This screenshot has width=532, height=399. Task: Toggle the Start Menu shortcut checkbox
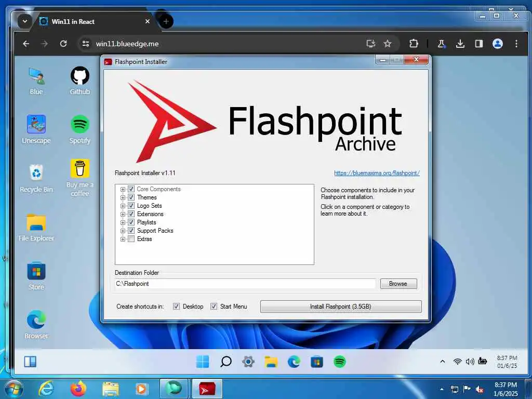click(214, 307)
